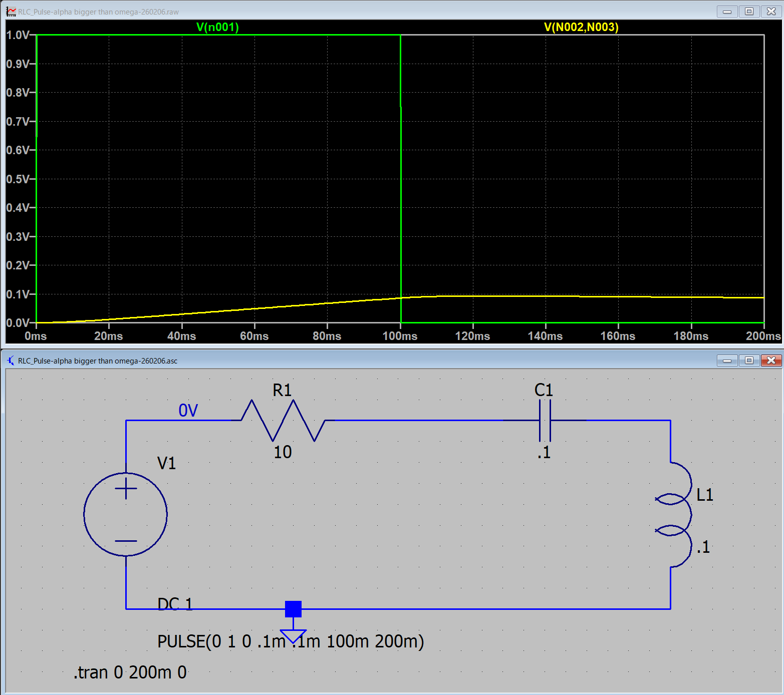
Task: Click the resistor R1 zigzag symbol
Action: pos(283,421)
